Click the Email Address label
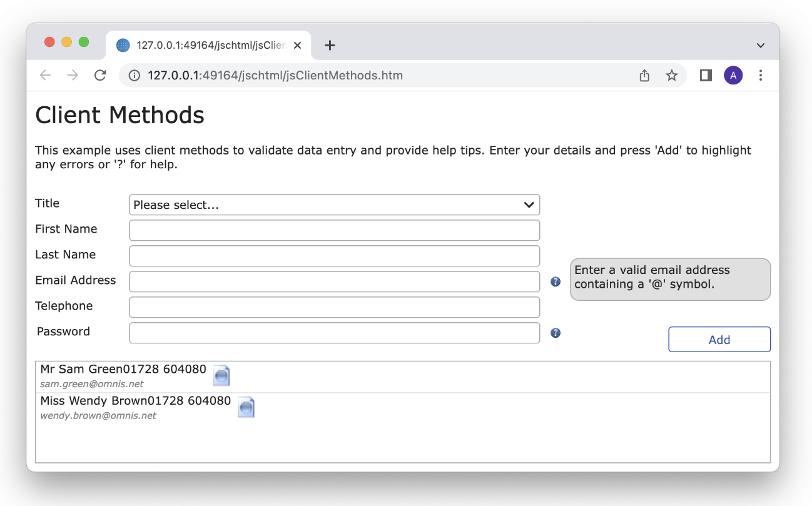The height and width of the screenshot is (506, 812). pyautogui.click(x=76, y=280)
